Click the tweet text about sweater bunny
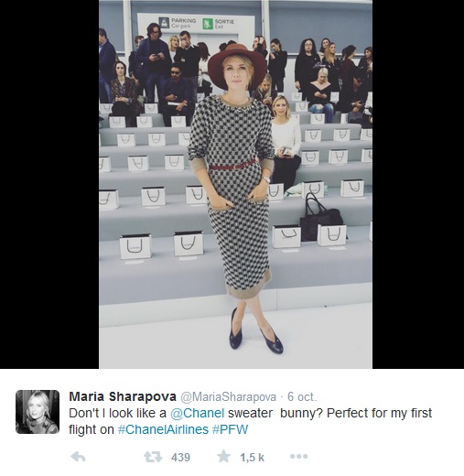Viewport: 464px width, 476px height. coord(250,421)
